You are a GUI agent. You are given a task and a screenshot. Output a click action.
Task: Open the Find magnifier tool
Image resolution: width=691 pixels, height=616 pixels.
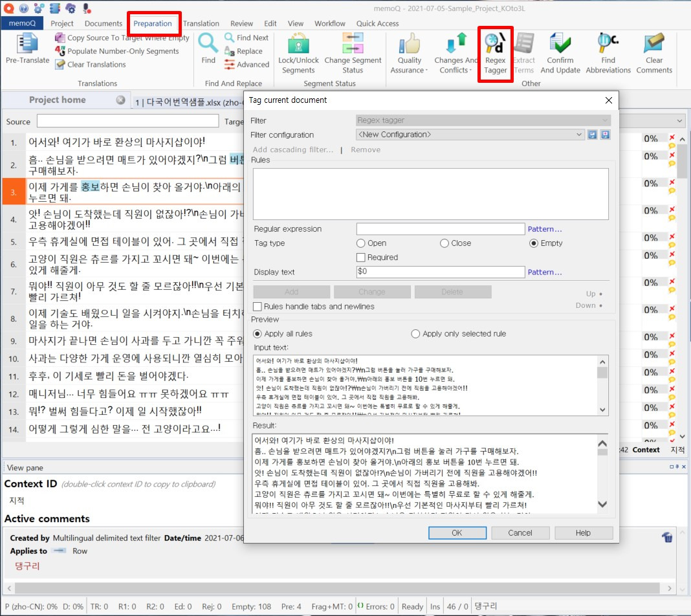click(x=208, y=44)
